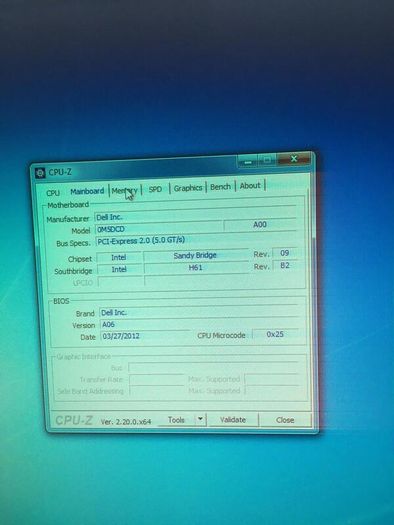
Task: Minimize the CPU-Z window
Action: click(248, 162)
